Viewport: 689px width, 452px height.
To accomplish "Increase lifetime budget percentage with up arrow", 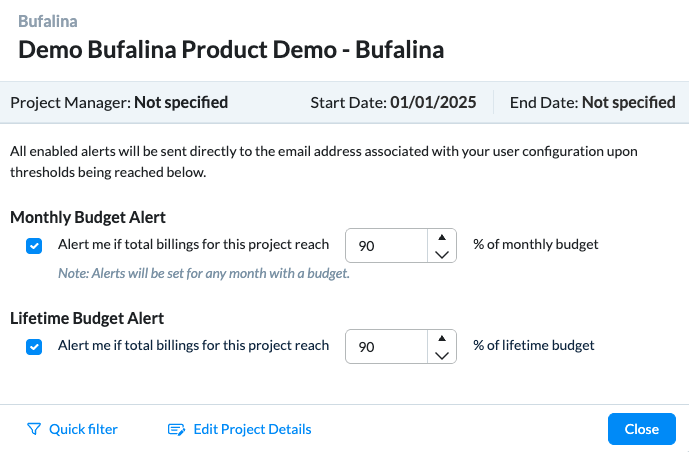I will click(442, 339).
